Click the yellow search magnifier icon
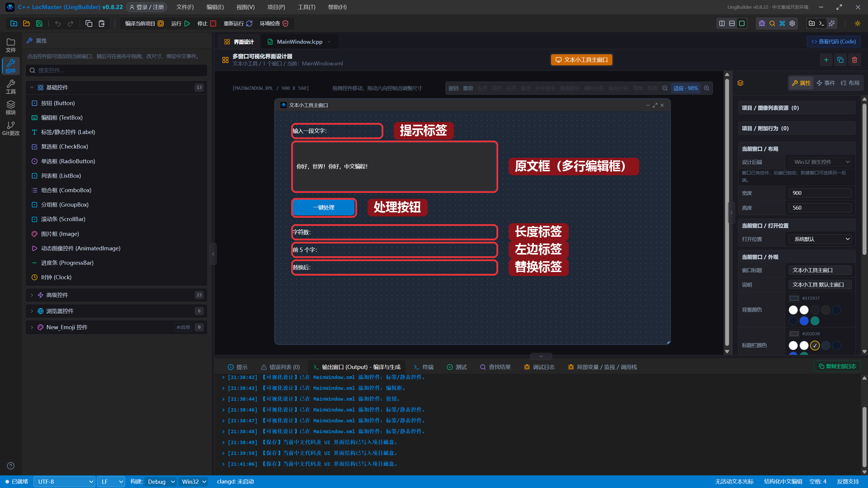This screenshot has height=488, width=868. tap(772, 23)
